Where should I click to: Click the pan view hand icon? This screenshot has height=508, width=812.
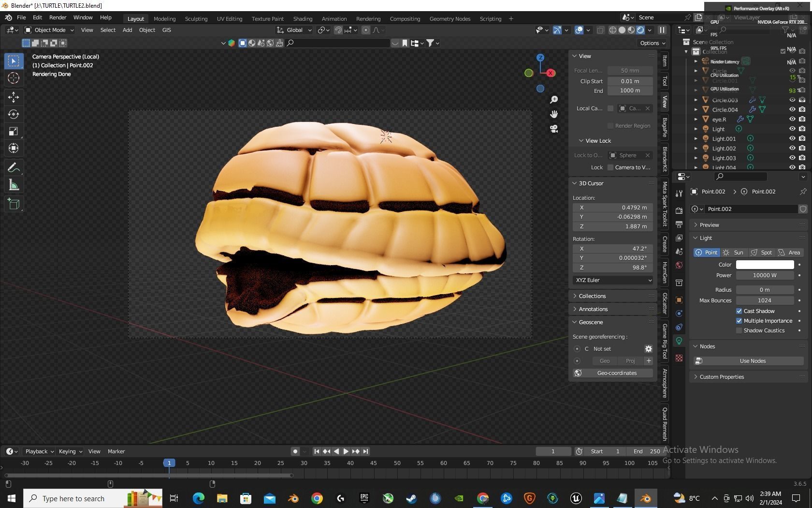[x=554, y=114]
